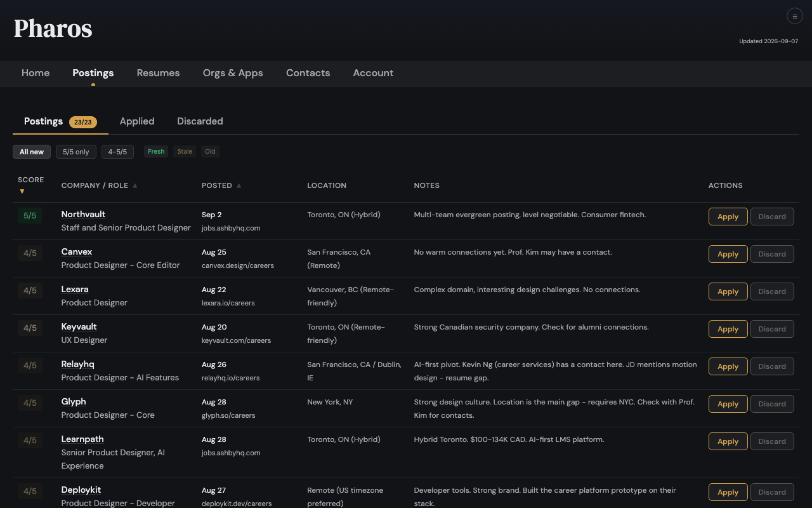Discard the Northvault posting
The width and height of the screenshot is (812, 508).
[772, 217]
